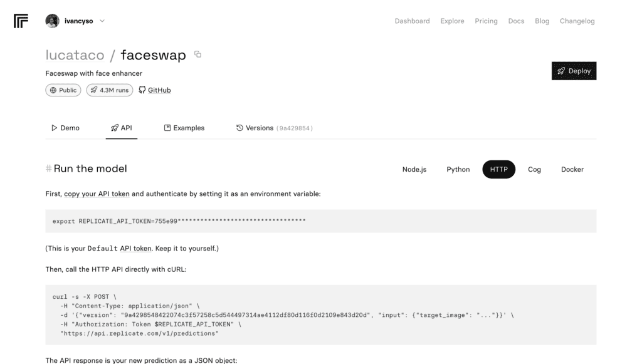
Task: Click the Public visibility badge
Action: (63, 90)
